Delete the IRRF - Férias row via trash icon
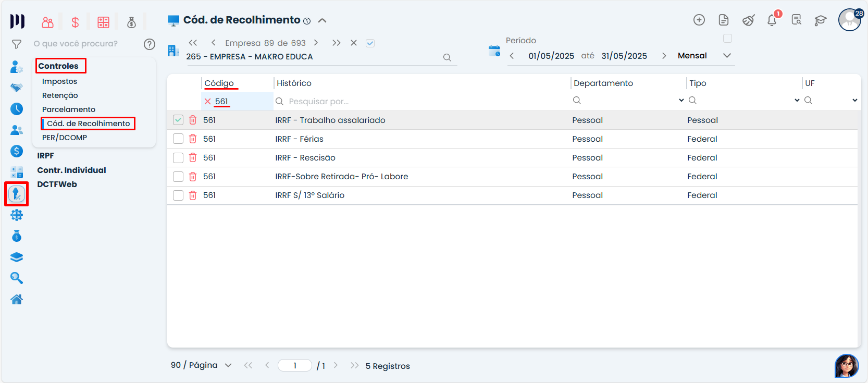Screen dimensions: 868x383 pos(193,139)
